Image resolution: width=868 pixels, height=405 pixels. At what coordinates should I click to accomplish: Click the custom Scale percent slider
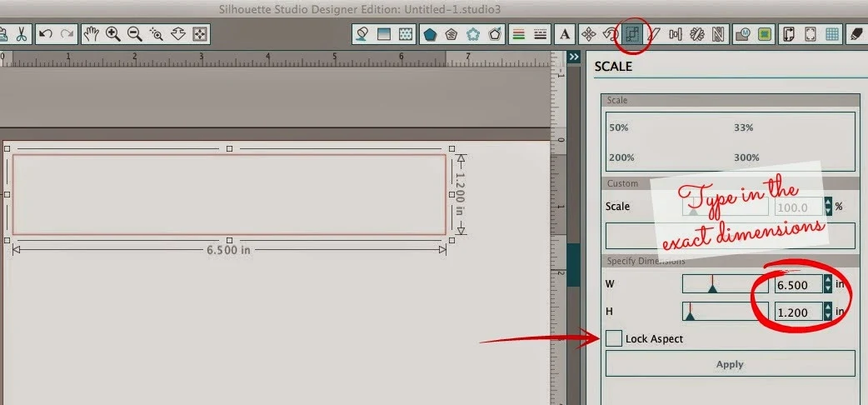(726, 207)
